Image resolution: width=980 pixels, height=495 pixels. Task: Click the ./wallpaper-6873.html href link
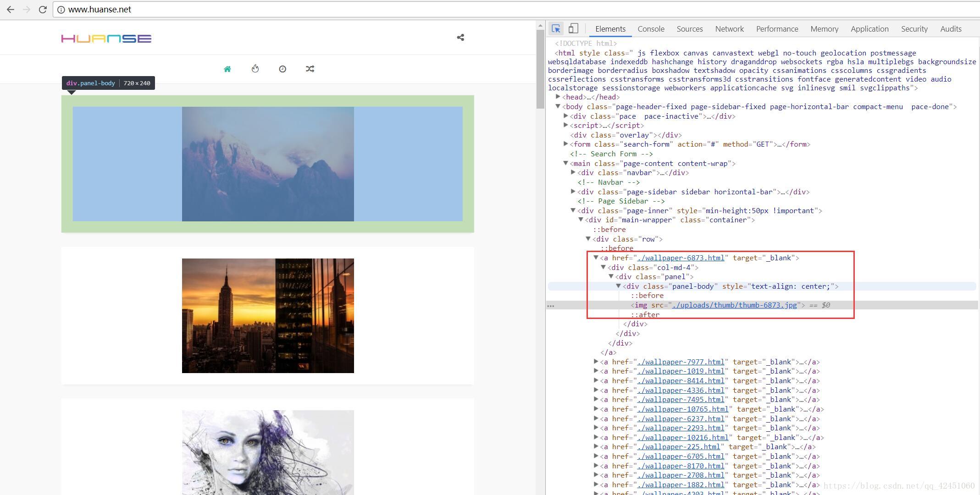(681, 258)
